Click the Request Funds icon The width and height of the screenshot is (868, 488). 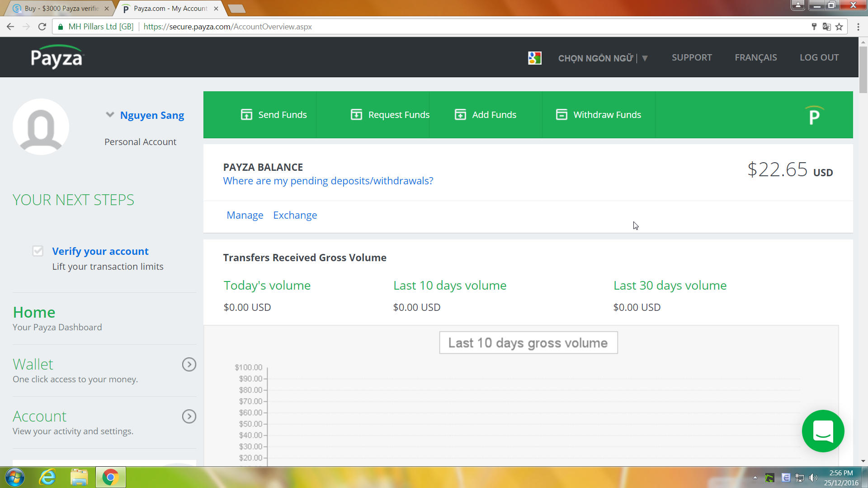[x=356, y=115]
